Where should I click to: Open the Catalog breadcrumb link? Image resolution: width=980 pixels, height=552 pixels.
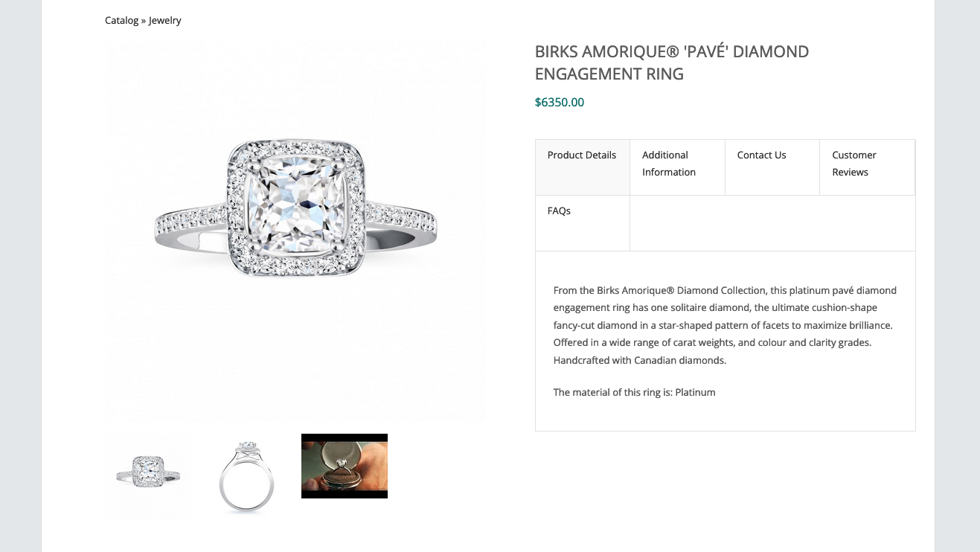pos(121,20)
